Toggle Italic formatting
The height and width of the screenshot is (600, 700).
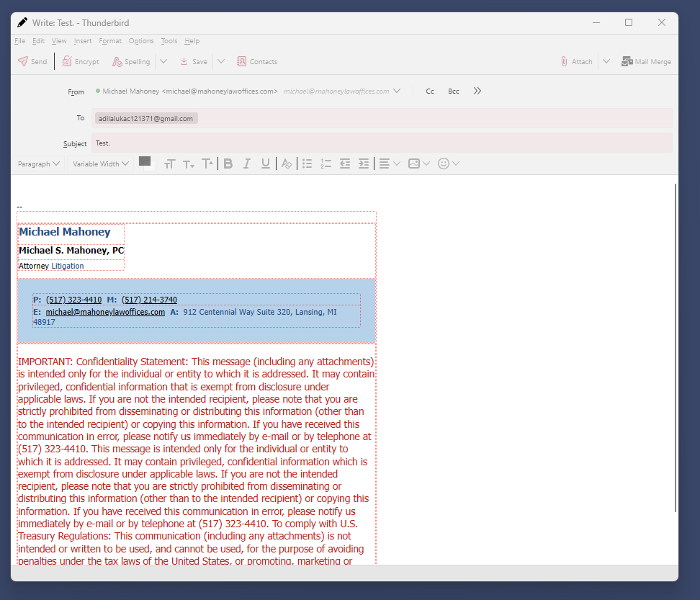(x=246, y=164)
